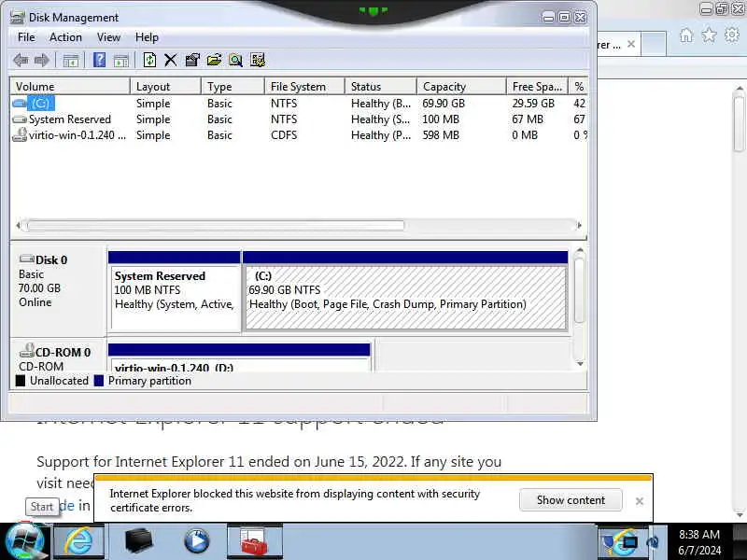
Task: Click the Forward arrow in Disk Management toolbar
Action: pyautogui.click(x=42, y=61)
